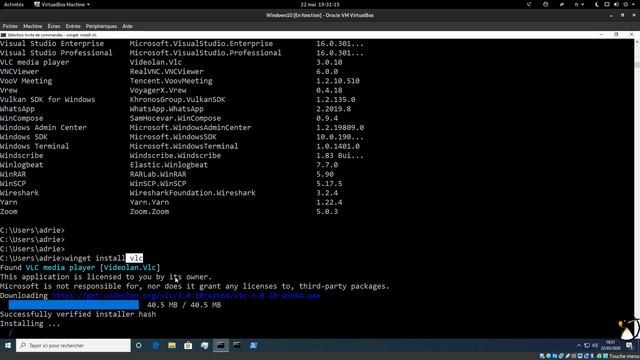Open File Explorer from the taskbar
Screen dimensions: 640x360
172,345
